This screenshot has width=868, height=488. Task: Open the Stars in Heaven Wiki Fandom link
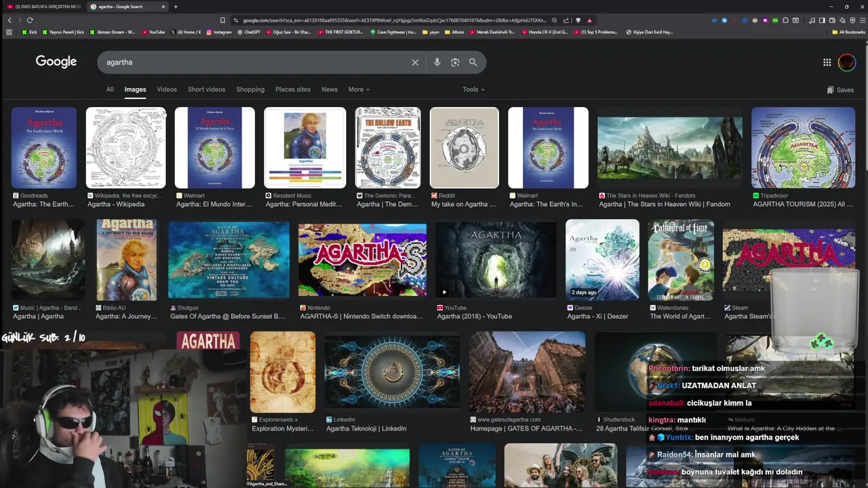point(665,204)
